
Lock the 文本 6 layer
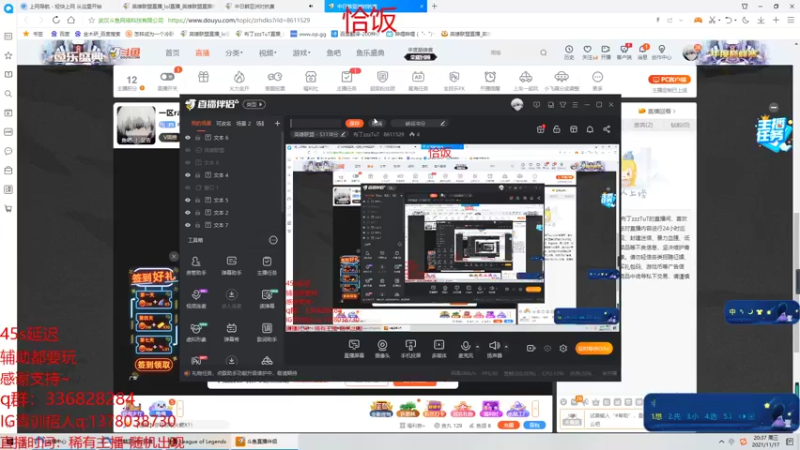[197, 138]
